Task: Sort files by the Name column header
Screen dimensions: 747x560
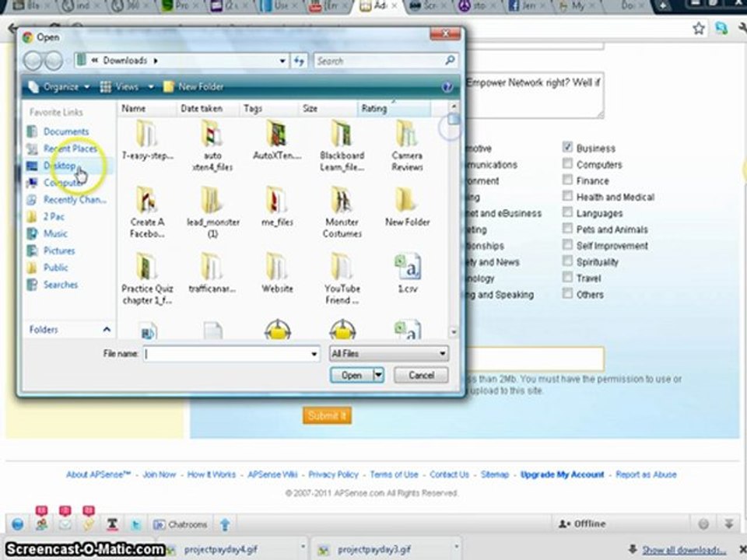Action: (x=147, y=109)
